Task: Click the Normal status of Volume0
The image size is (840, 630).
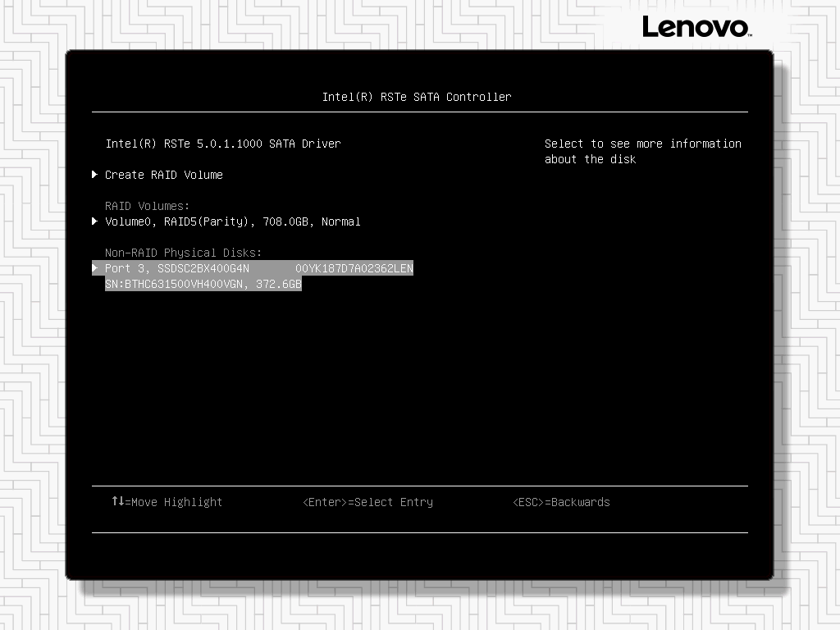Action: coord(341,221)
